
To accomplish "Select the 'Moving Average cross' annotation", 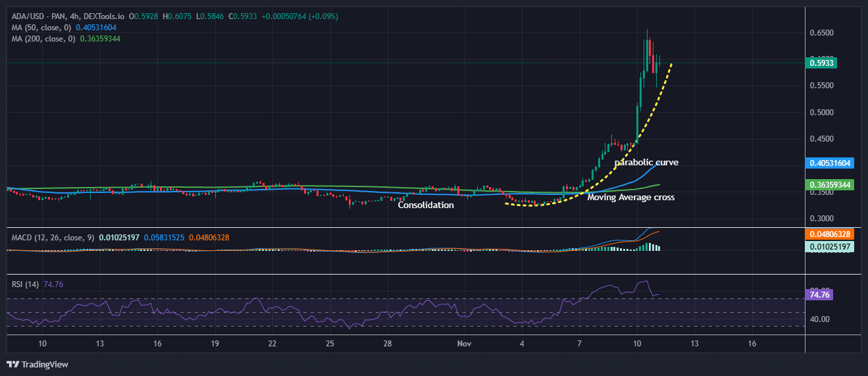I will click(630, 197).
